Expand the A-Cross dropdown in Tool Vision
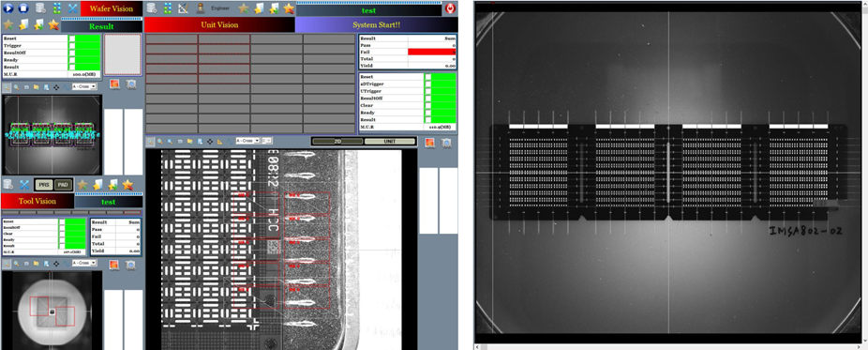The width and height of the screenshot is (868, 350). tap(84, 263)
